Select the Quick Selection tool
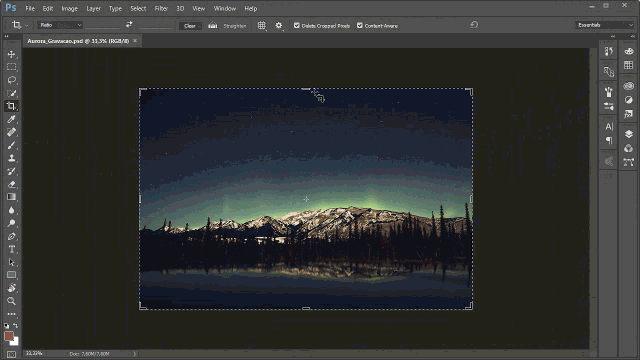This screenshot has width=640, height=360. (x=11, y=93)
